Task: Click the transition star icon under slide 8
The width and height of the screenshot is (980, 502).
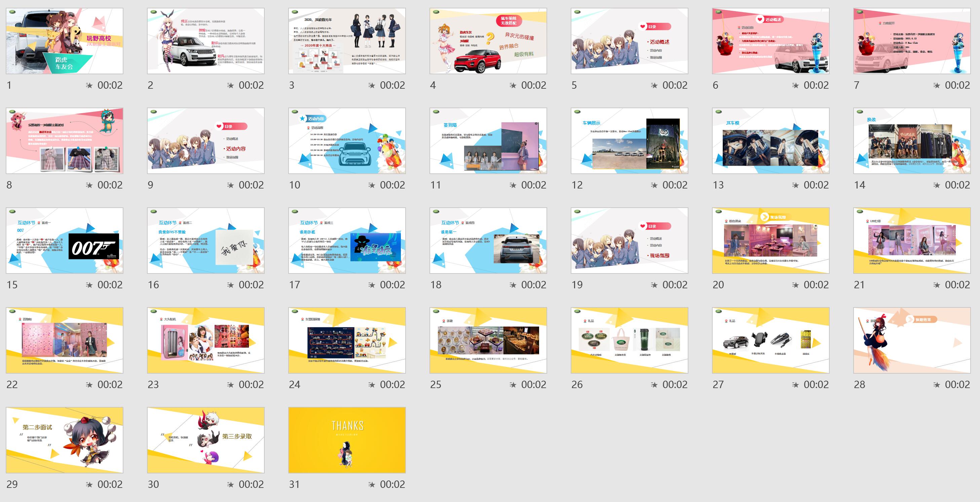Action: (x=89, y=185)
